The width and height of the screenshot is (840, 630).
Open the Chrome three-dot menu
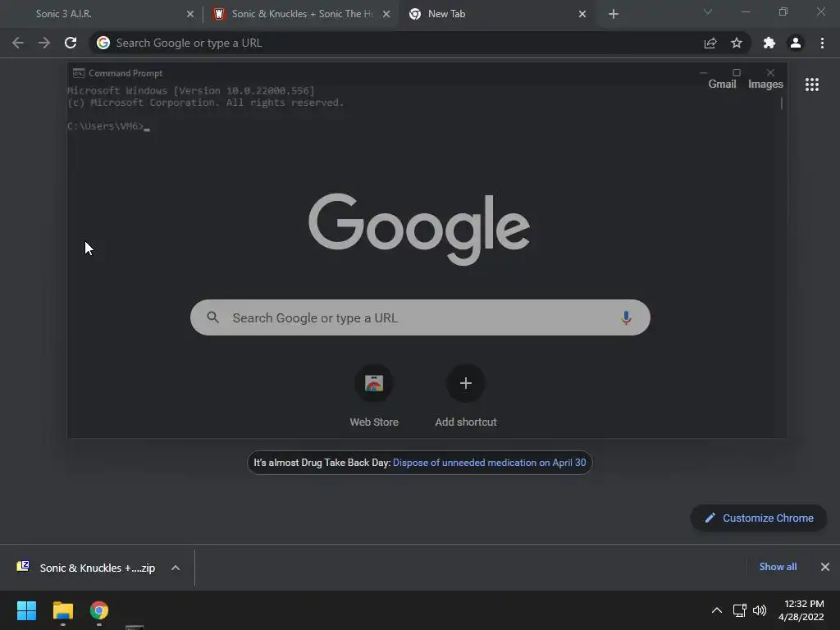pos(822,43)
